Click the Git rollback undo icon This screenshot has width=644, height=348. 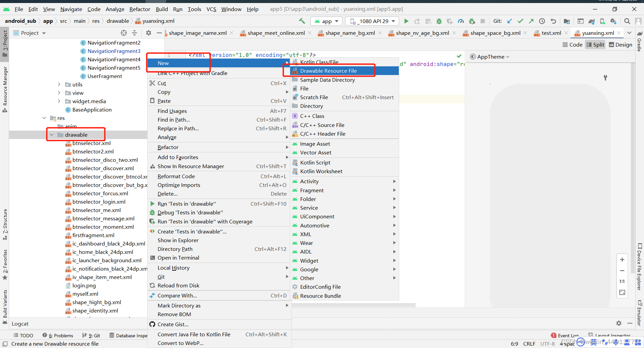coord(553,21)
